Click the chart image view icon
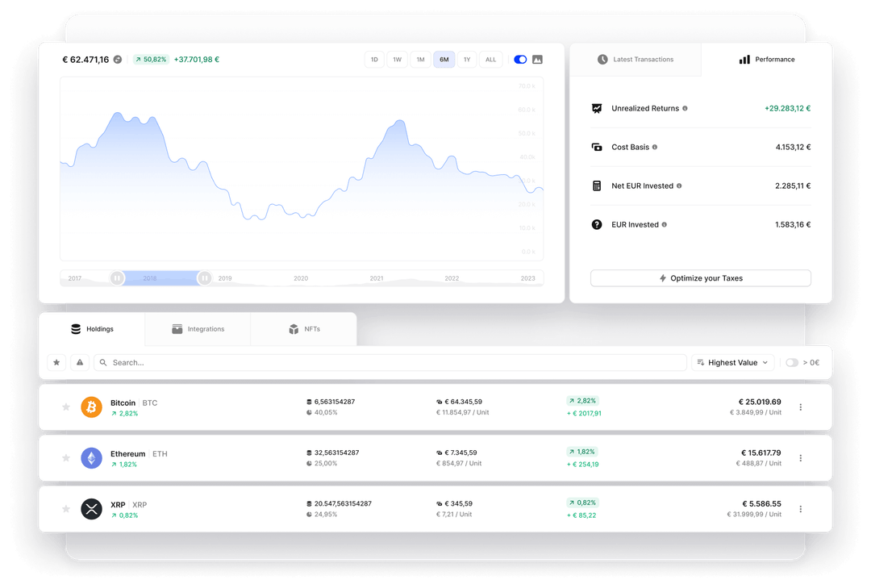Screen dimensions: 871x588 [537, 60]
